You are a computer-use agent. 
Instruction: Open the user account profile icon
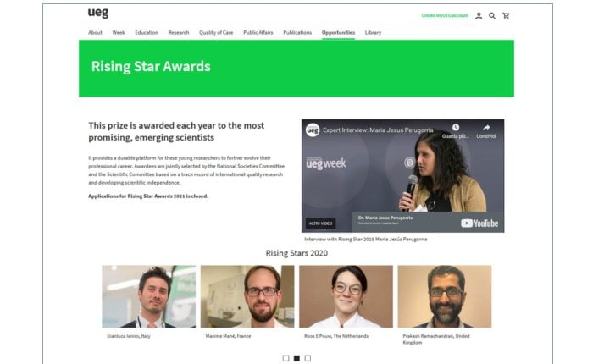point(479,16)
